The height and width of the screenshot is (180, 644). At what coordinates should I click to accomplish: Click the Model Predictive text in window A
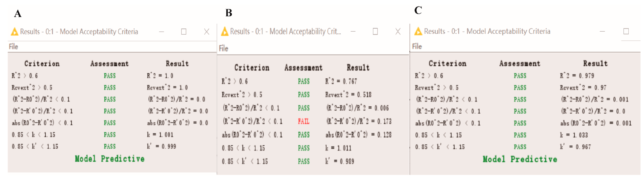(109, 159)
